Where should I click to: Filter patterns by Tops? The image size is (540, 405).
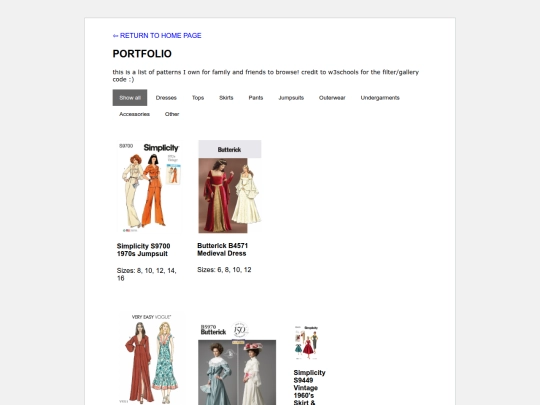tap(198, 98)
